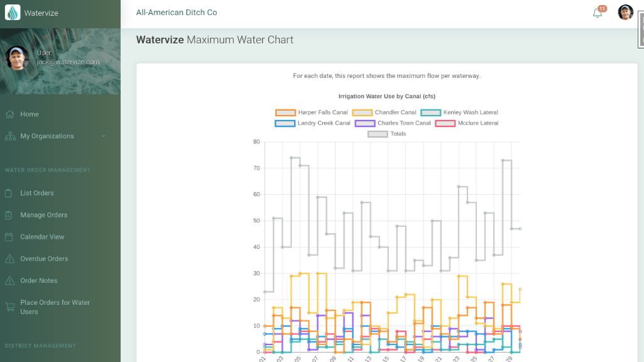Click the Watervize logo icon
Screen dimensions: 644x362
tap(13, 13)
